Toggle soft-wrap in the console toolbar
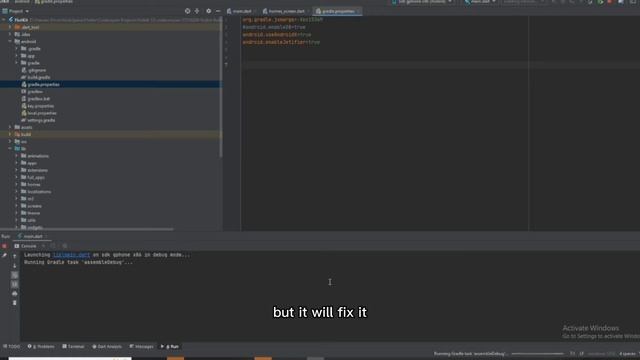The height and width of the screenshot is (360, 640). point(15,275)
